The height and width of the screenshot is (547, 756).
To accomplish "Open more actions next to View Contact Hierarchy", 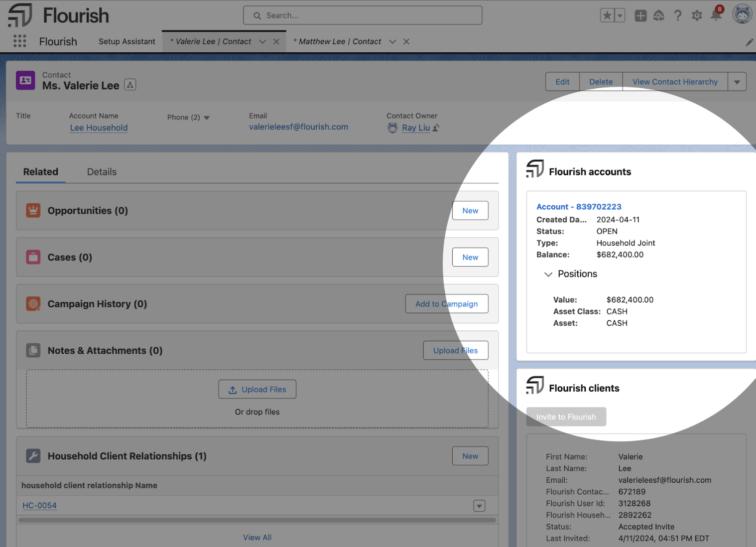I will click(x=737, y=81).
